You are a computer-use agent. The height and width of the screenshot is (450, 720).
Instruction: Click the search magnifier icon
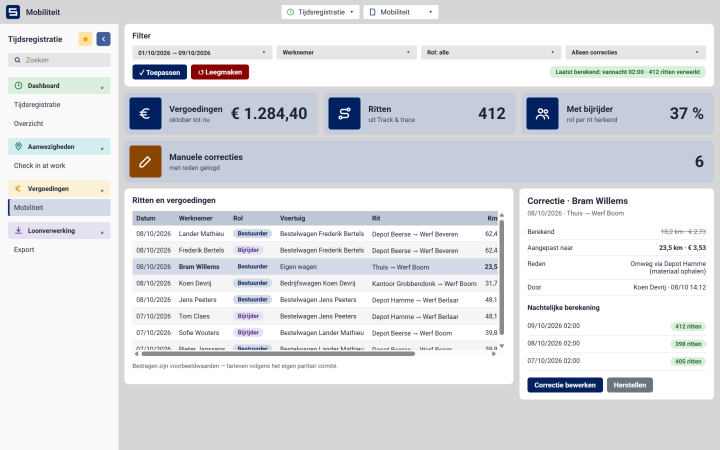tap(17, 60)
